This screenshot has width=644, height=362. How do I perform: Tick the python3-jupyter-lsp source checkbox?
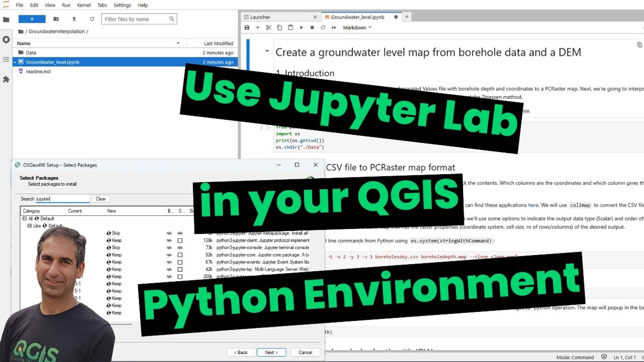[x=180, y=269]
